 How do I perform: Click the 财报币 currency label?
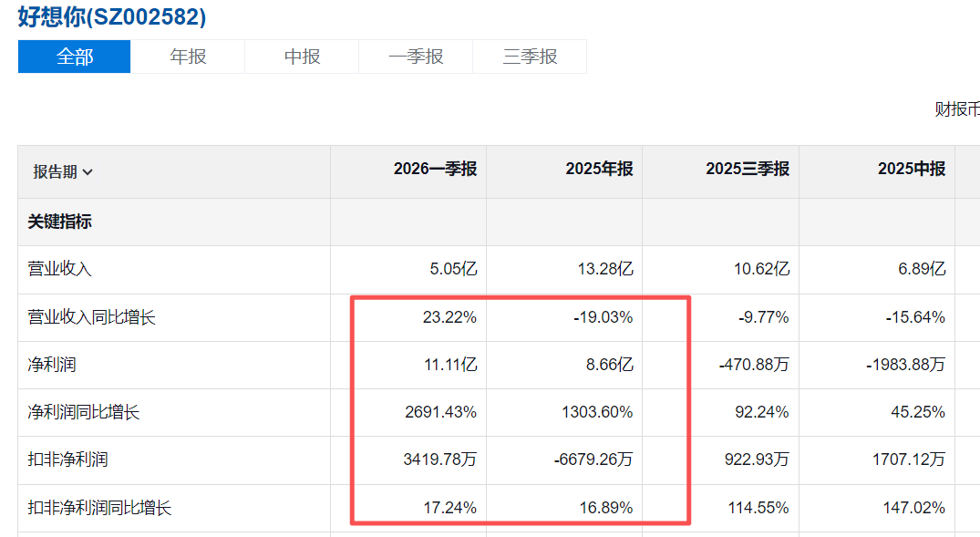click(957, 109)
